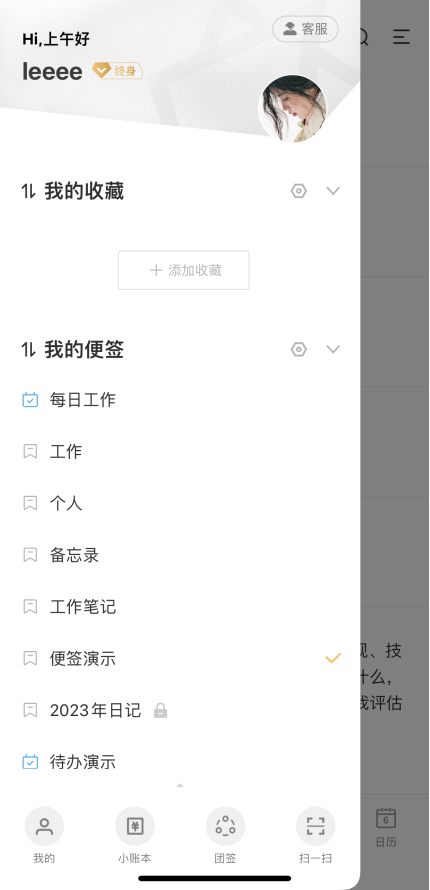
Task: Tap the sort arrows beside 我的收藏
Action: [28, 191]
